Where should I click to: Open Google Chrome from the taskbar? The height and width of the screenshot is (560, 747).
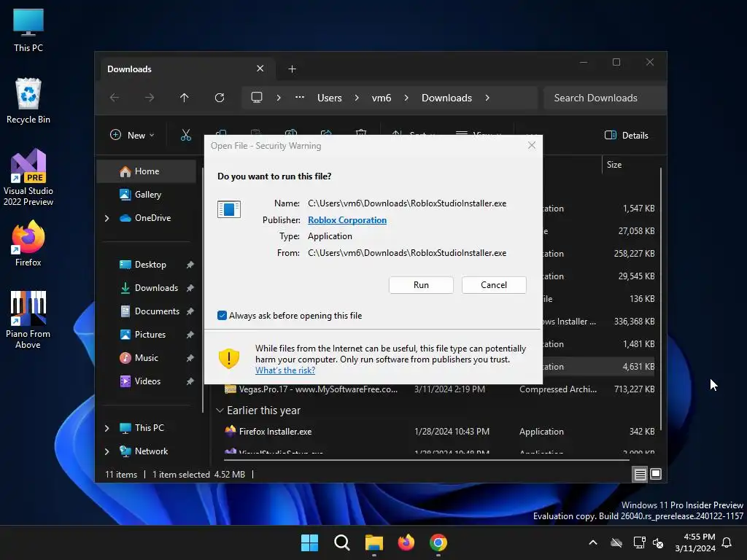(438, 542)
